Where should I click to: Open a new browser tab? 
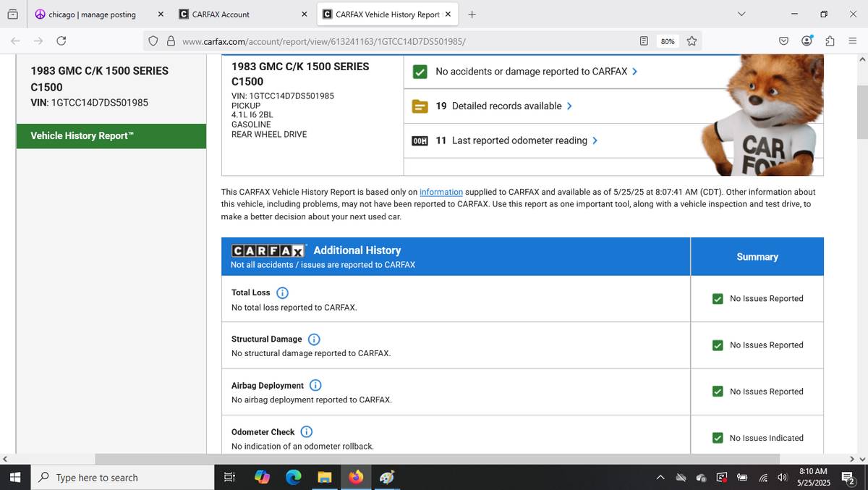tap(472, 14)
